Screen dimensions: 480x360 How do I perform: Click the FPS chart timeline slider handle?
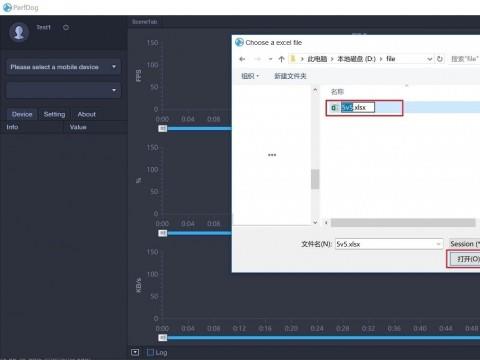click(163, 128)
